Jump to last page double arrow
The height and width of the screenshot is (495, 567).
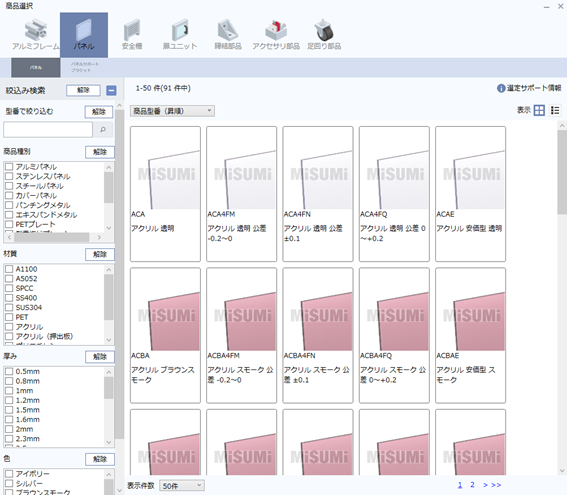496,485
